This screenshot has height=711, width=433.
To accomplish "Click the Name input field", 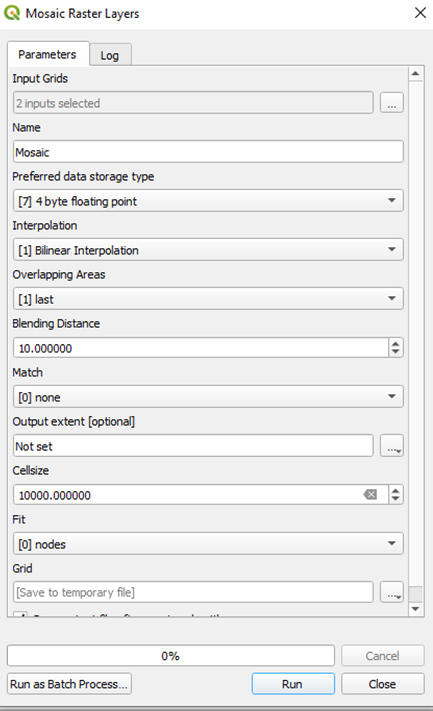I will (208, 151).
